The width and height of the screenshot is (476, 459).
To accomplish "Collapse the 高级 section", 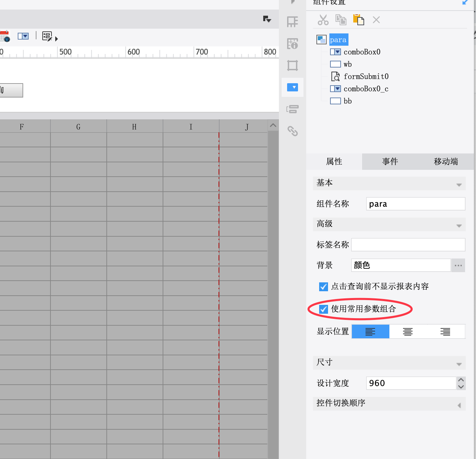I will [459, 225].
